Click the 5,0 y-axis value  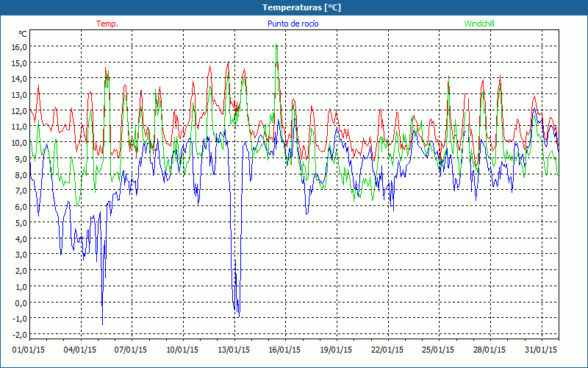(21, 223)
